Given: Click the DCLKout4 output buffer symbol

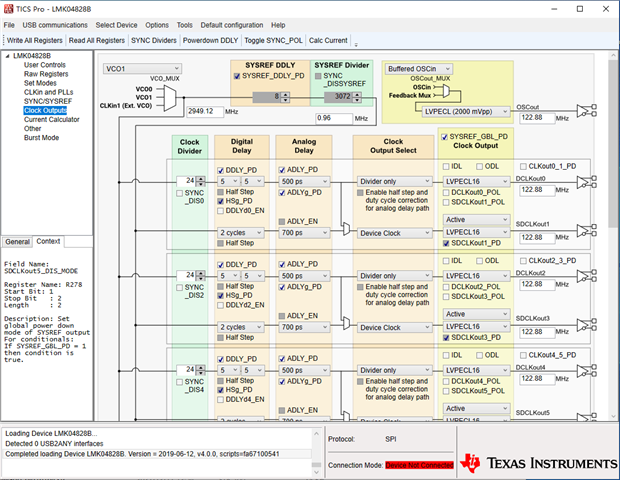Looking at the screenshot, I should [586, 371].
